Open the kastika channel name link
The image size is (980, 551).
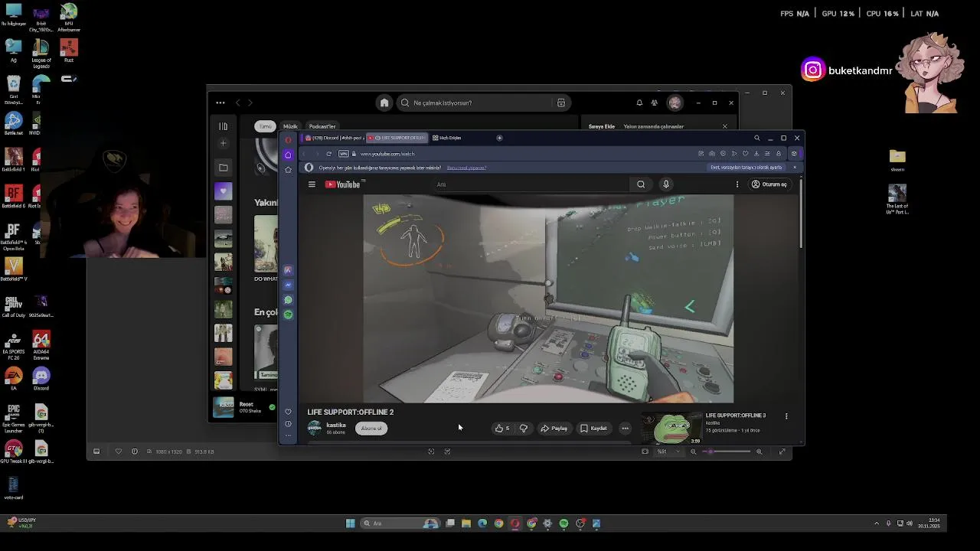pos(336,425)
